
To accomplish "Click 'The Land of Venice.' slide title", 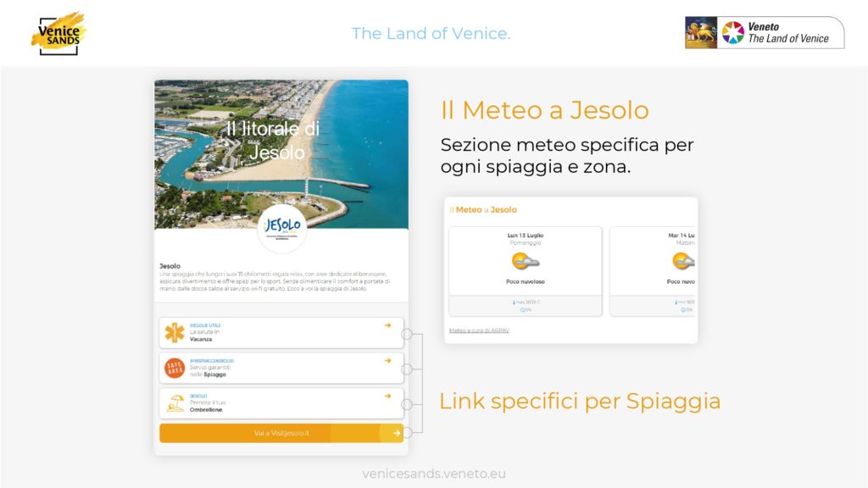I will (x=431, y=34).
